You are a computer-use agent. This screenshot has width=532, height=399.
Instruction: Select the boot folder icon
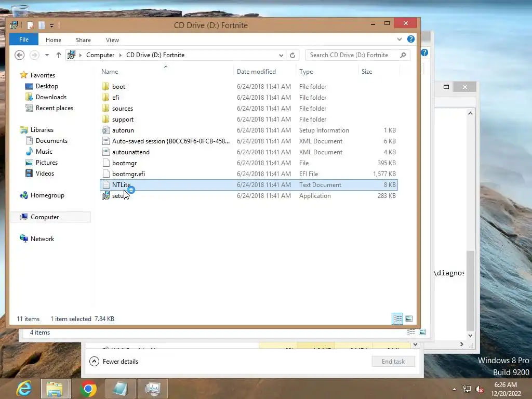point(106,87)
